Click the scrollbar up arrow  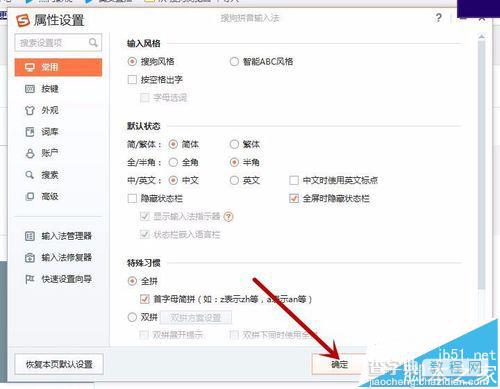pyautogui.click(x=481, y=36)
